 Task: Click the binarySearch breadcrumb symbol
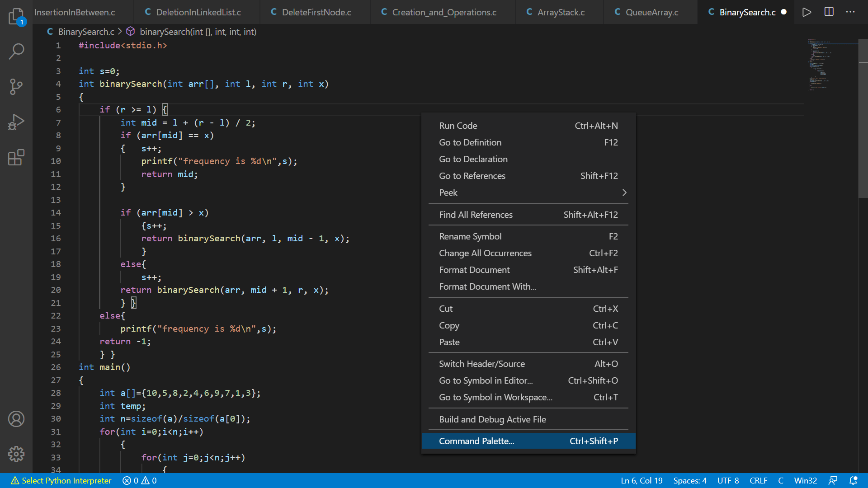(x=198, y=32)
